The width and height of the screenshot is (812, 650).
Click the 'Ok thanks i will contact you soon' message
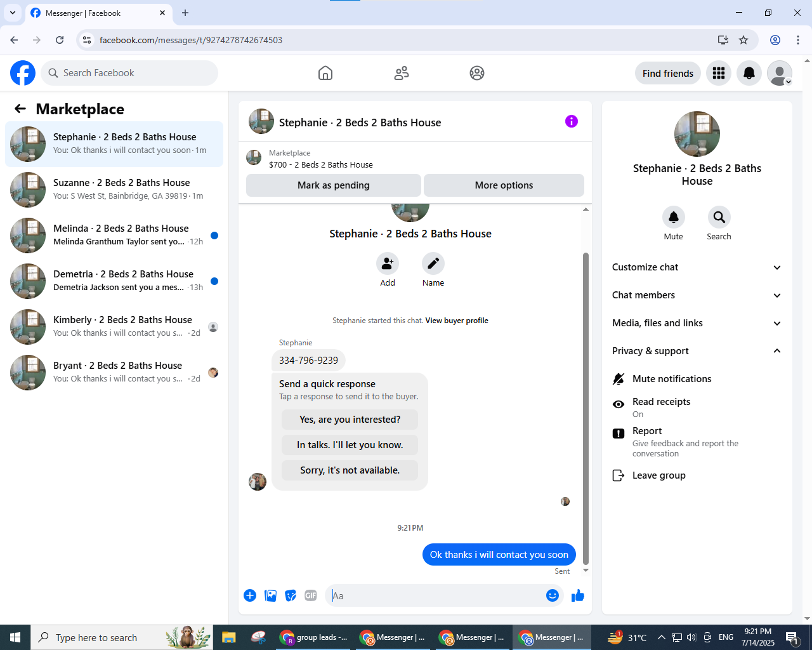click(x=499, y=555)
